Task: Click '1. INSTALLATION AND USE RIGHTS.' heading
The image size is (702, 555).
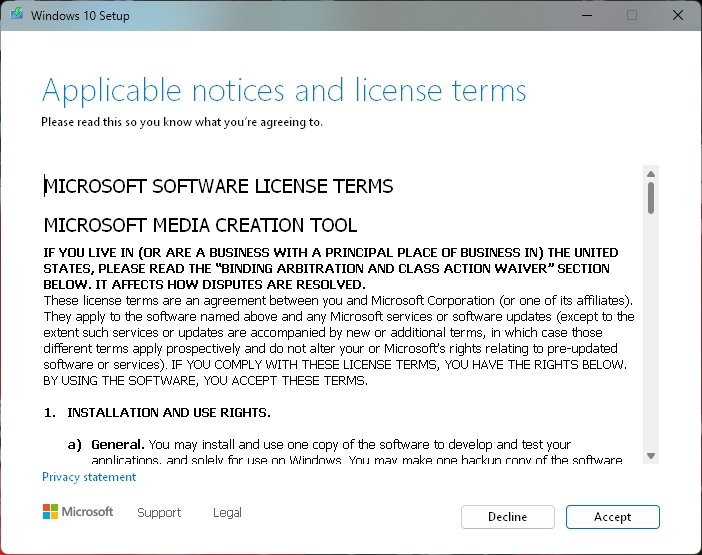Action: pos(157,412)
